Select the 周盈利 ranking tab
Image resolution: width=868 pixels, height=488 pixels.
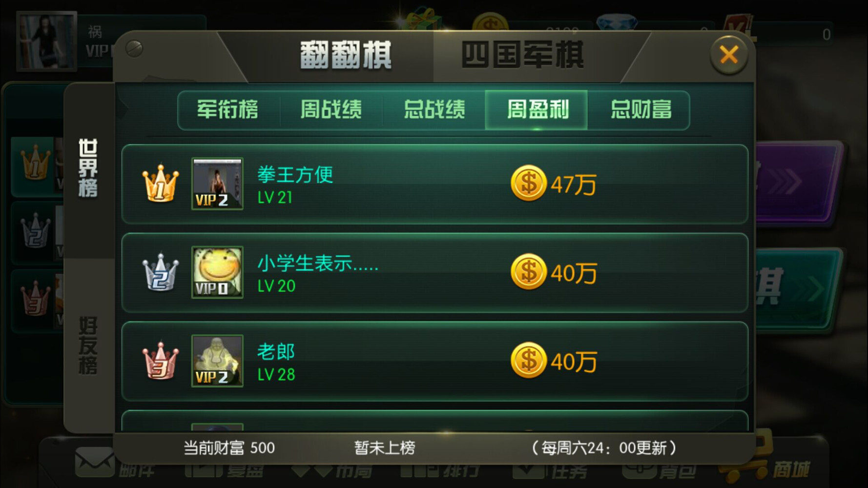[x=537, y=110]
